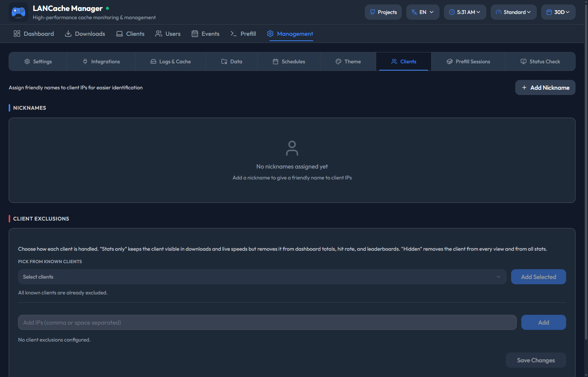Select the Data management tab
This screenshot has height=377, width=588.
(232, 61)
